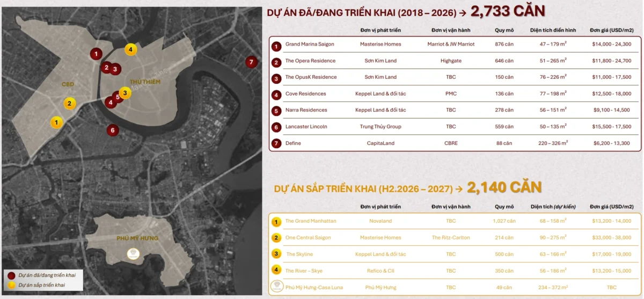644x299 pixels.
Task: Select the 'Lancaster Lincoln' project name
Action: tap(306, 127)
